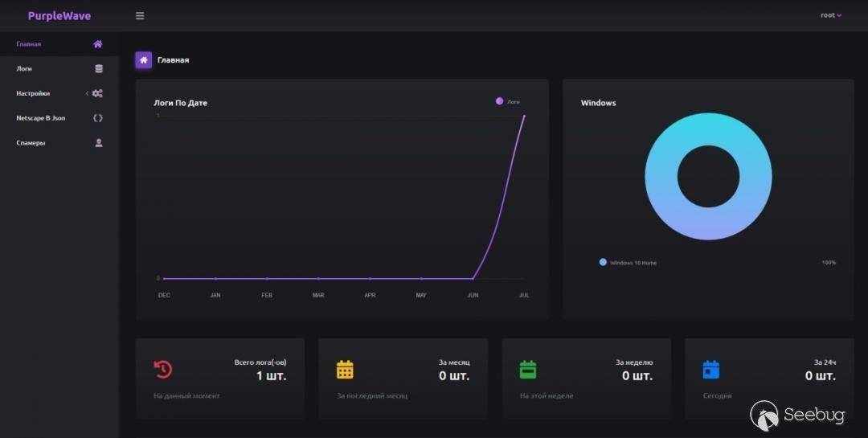Click the green calendar icon on week card

tap(528, 370)
